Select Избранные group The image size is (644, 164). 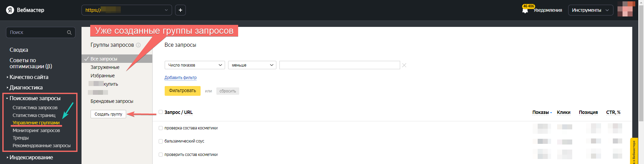pos(103,76)
